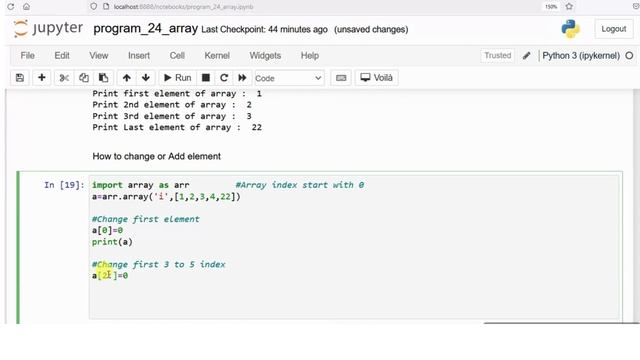This screenshot has height=360, width=640.
Task: Reload the page in browser
Action: pyautogui.click(x=11, y=7)
